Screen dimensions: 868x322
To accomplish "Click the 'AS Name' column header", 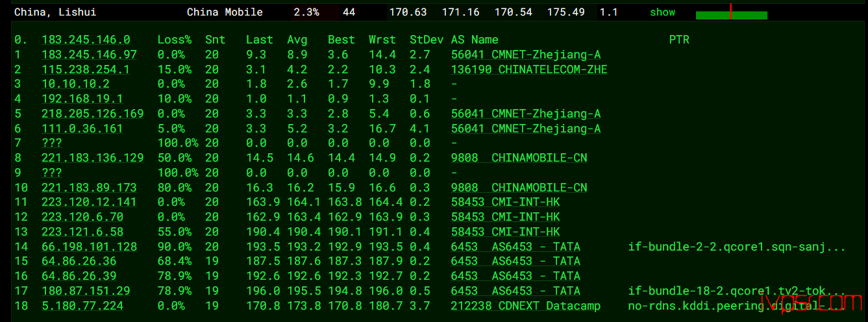I will pos(475,40).
